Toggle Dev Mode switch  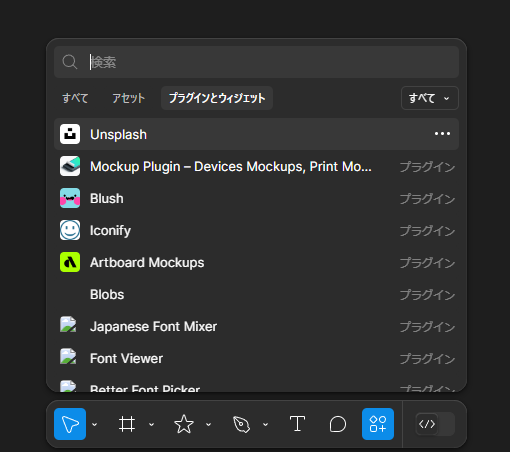tap(435, 424)
